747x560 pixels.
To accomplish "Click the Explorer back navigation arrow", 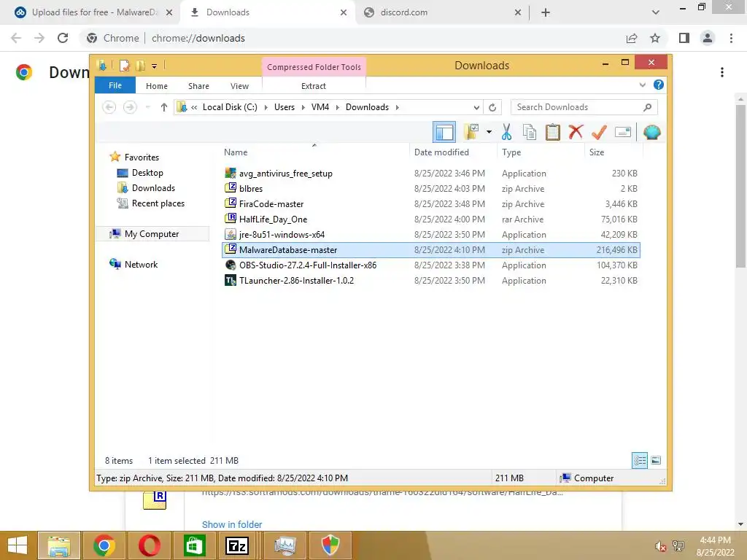I will click(x=109, y=107).
